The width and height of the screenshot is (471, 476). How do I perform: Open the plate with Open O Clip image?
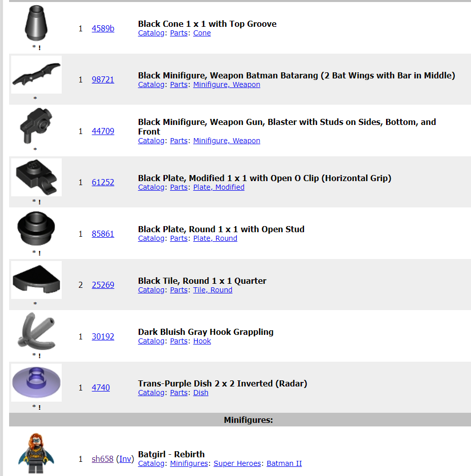36,177
